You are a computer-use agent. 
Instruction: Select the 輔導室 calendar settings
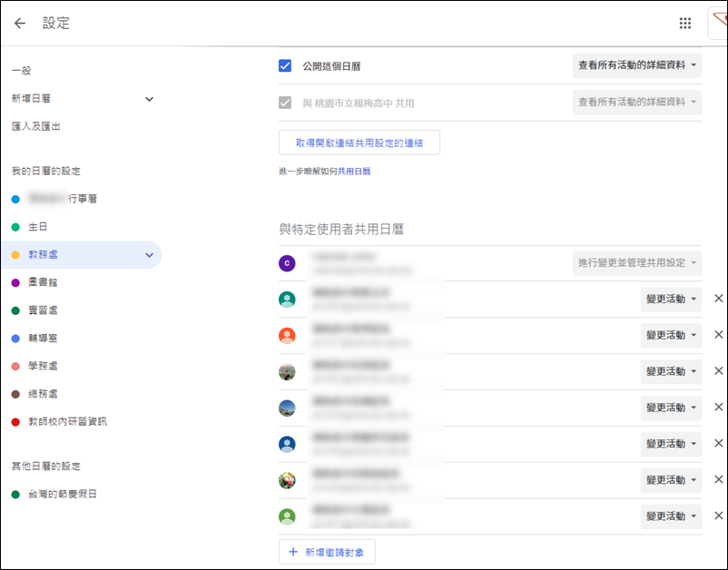coord(43,338)
